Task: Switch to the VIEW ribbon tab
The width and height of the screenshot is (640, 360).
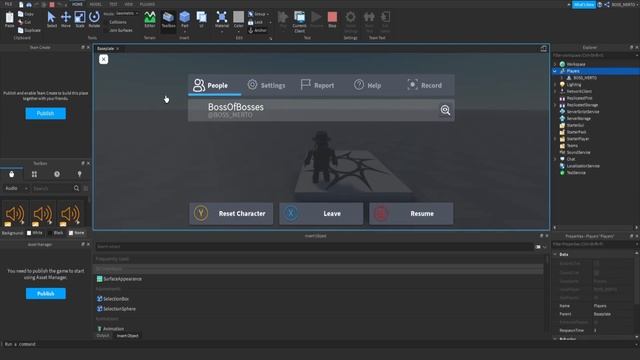Action: coord(129,4)
